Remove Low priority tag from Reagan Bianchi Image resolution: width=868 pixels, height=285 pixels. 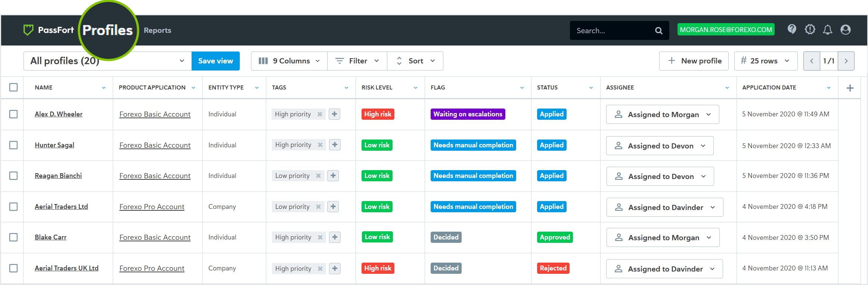[x=318, y=176]
